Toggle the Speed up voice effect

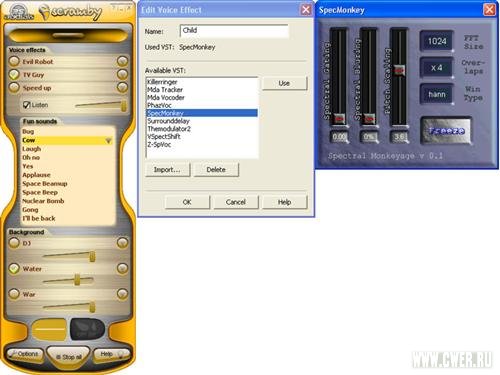pos(14,87)
